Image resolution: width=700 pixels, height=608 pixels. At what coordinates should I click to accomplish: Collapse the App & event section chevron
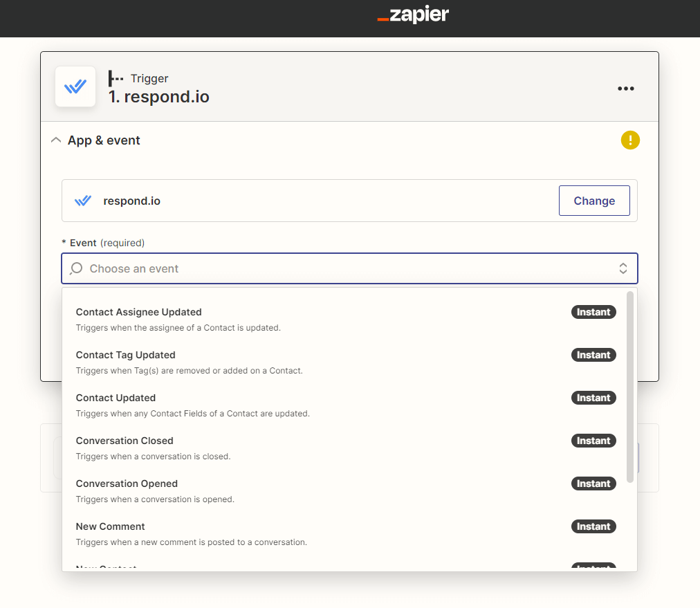coord(56,140)
